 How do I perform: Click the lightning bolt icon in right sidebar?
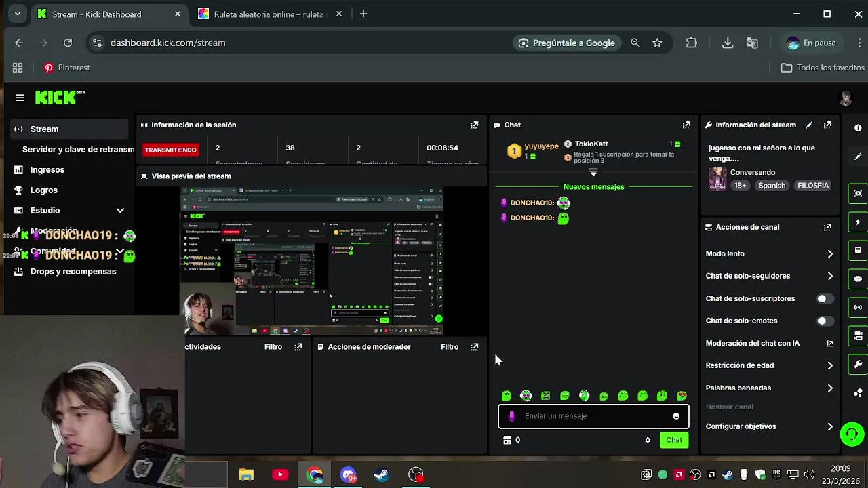pos(858,222)
